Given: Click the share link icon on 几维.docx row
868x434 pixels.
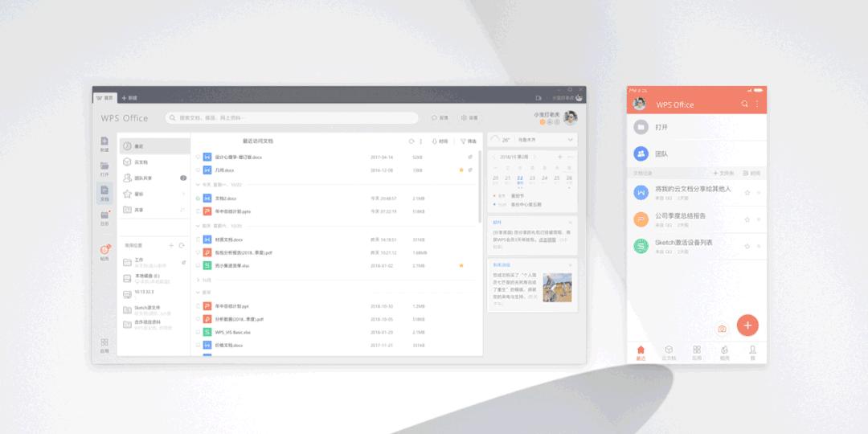Looking at the screenshot, I should click(x=470, y=170).
